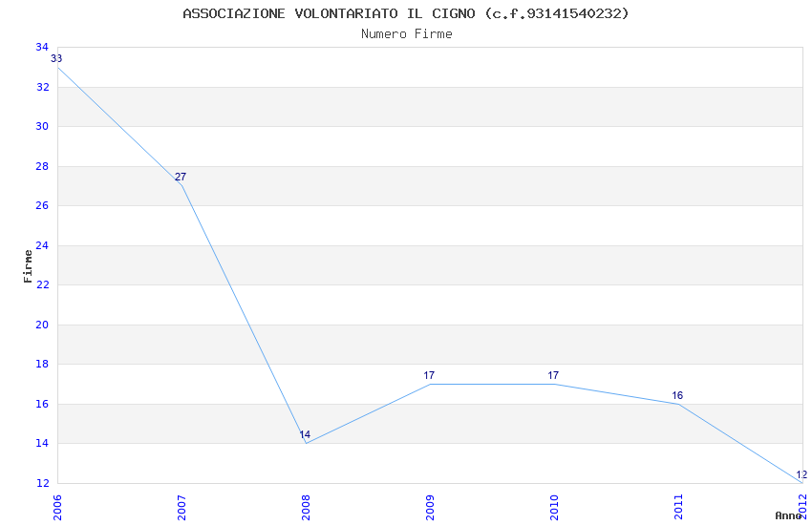Click the x-axis year 2006
The height and width of the screenshot is (525, 812).
(x=57, y=507)
